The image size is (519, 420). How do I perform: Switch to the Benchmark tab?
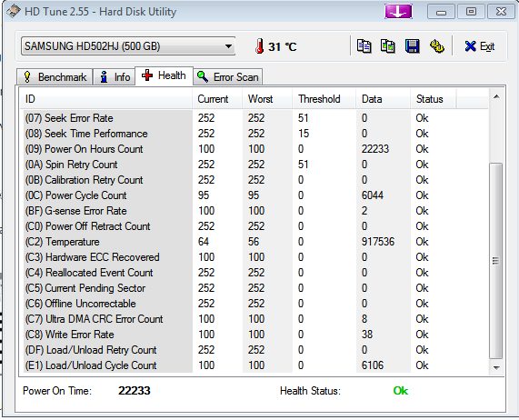click(55, 77)
